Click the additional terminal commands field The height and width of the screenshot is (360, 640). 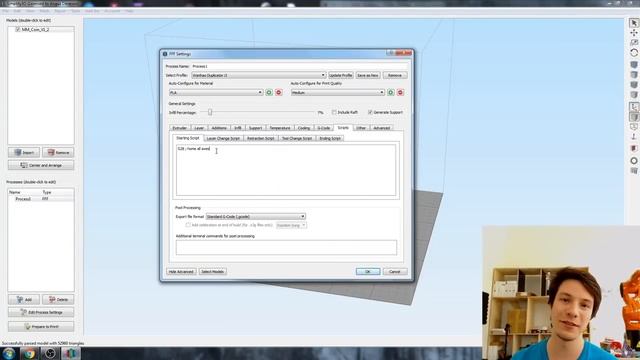click(286, 247)
